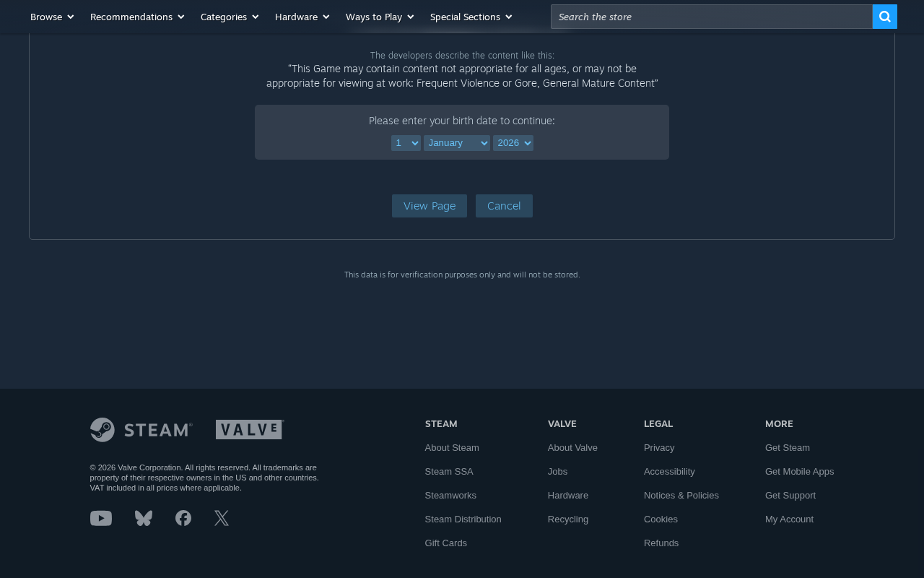Open the Get Support link
Screen dimensions: 924x578
[790, 496]
